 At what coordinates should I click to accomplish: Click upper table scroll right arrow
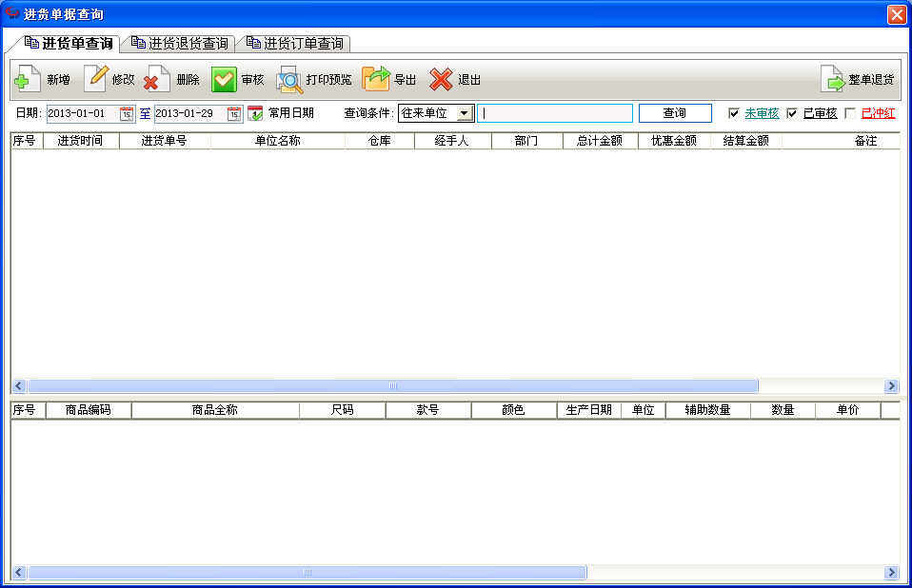(x=891, y=385)
